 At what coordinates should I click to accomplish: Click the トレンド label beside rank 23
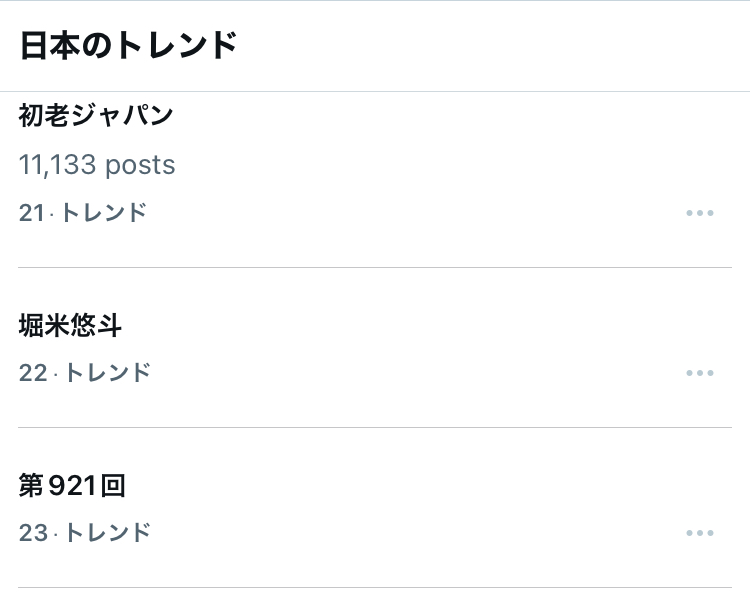point(107,533)
